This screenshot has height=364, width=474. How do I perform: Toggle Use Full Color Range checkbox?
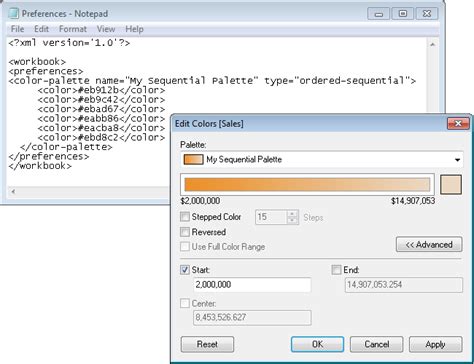185,247
